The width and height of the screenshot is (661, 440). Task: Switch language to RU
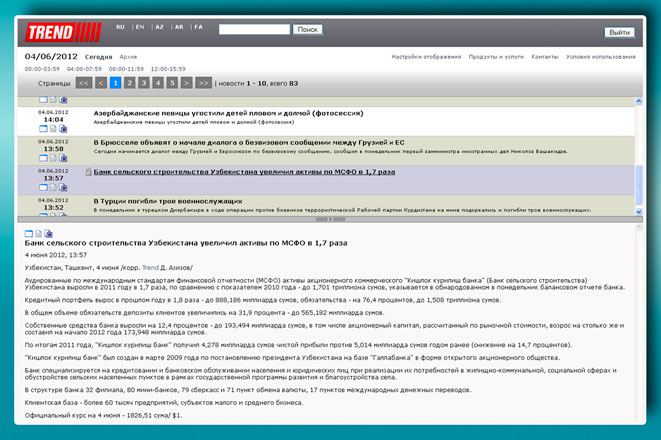pos(120,27)
